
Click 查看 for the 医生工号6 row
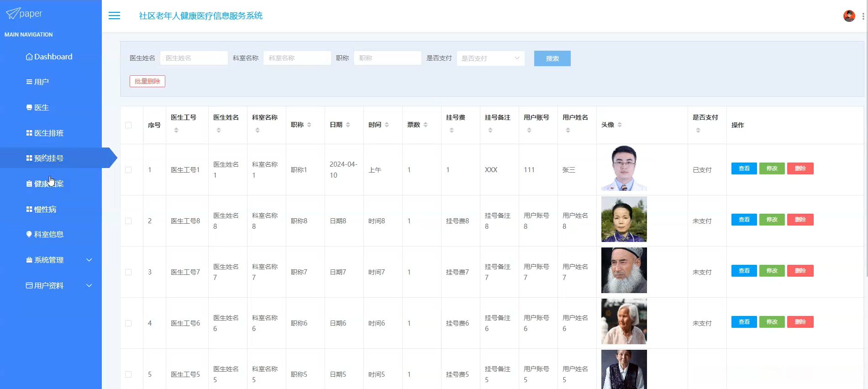pyautogui.click(x=744, y=322)
